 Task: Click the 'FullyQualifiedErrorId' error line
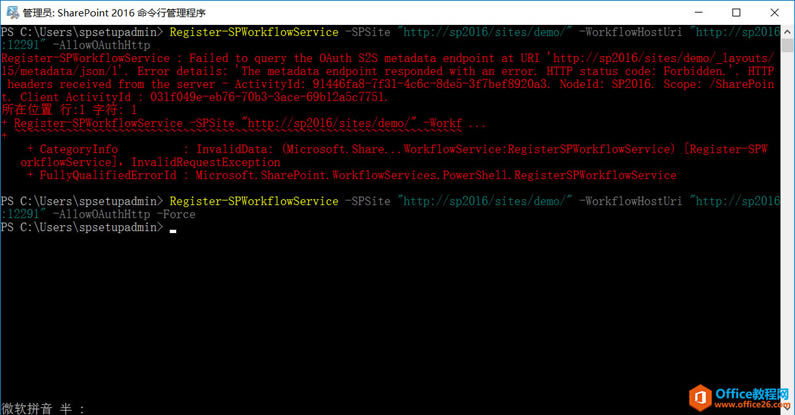[x=351, y=175]
